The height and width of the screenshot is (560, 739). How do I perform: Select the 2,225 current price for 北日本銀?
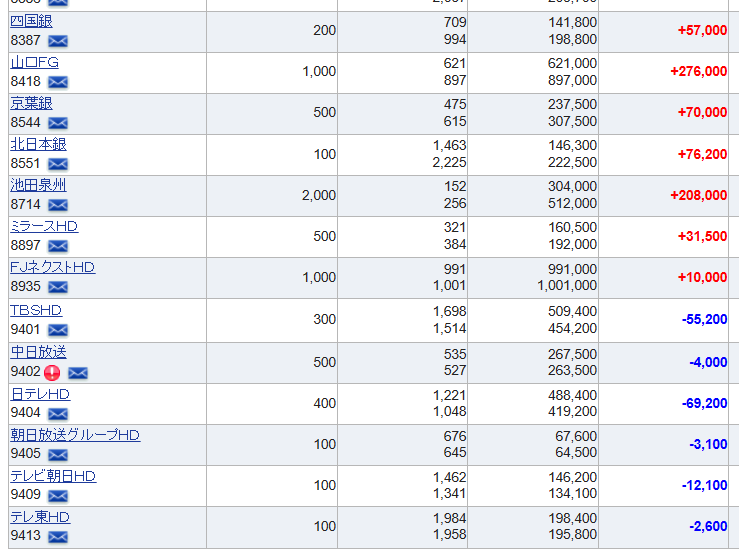point(449,162)
